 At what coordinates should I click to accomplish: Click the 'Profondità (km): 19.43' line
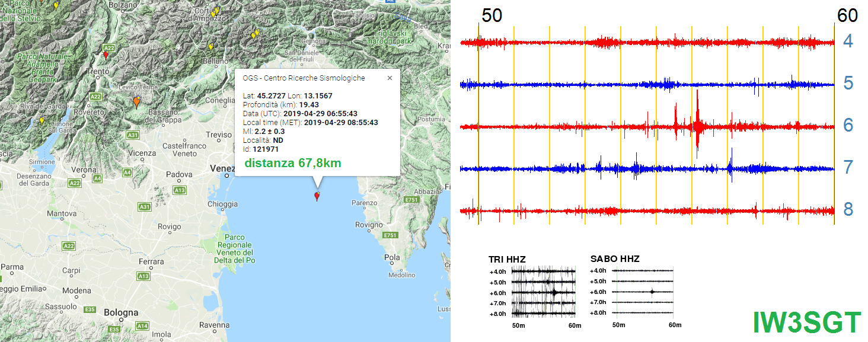pyautogui.click(x=282, y=104)
